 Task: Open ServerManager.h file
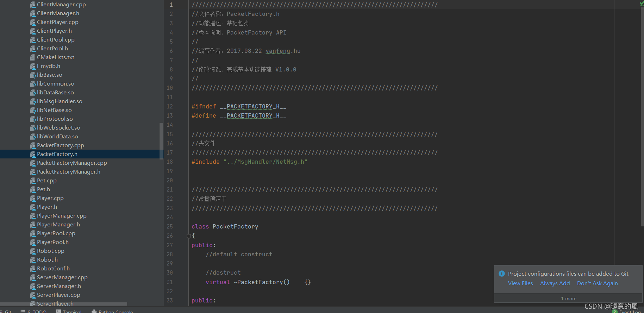[x=59, y=286]
